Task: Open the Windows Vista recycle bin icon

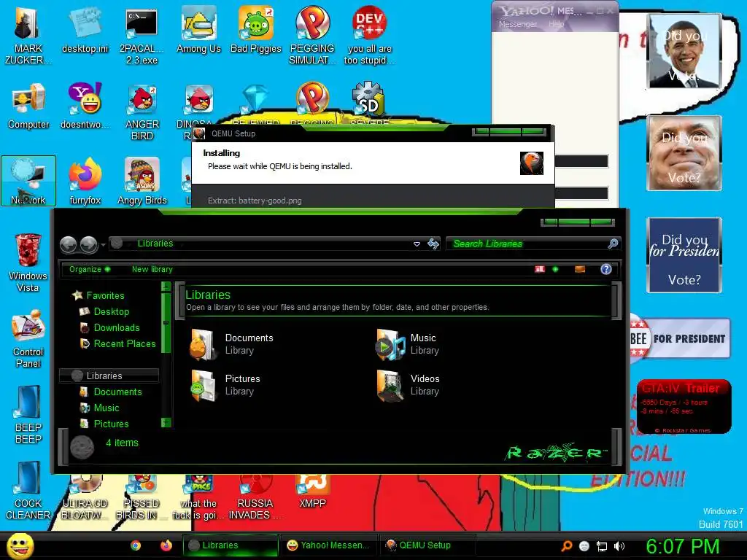Action: [28, 262]
